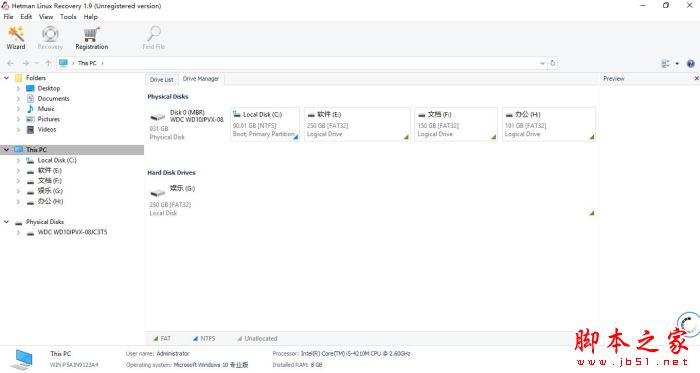Switch to the Drive List tab
Screen dimensions: 700x373
click(x=162, y=79)
